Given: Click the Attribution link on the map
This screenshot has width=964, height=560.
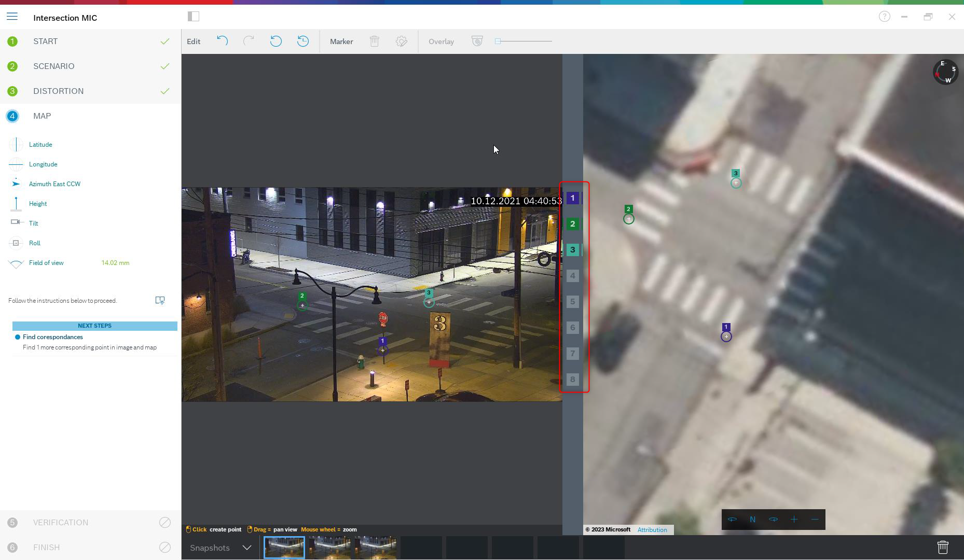Looking at the screenshot, I should pos(652,530).
